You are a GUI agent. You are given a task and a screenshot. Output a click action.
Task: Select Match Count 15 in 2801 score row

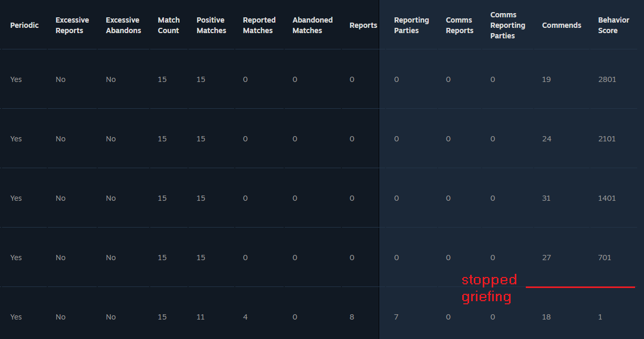pyautogui.click(x=162, y=79)
